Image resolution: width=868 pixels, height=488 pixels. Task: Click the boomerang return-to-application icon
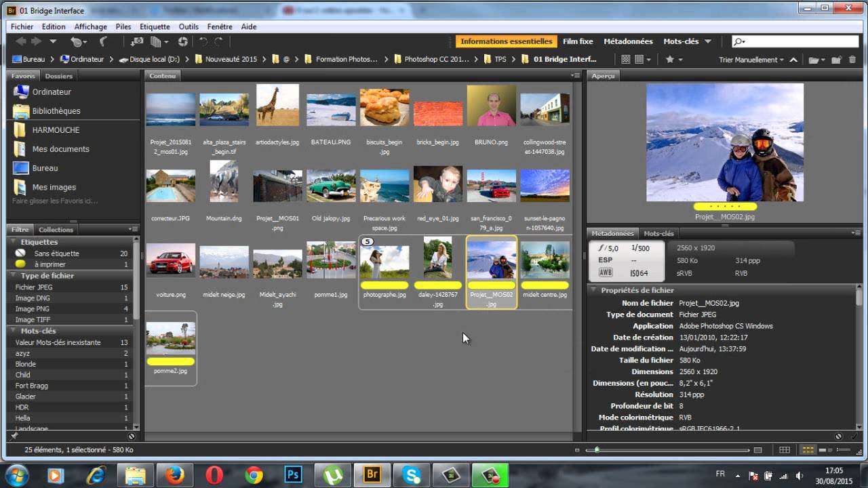[x=103, y=42]
